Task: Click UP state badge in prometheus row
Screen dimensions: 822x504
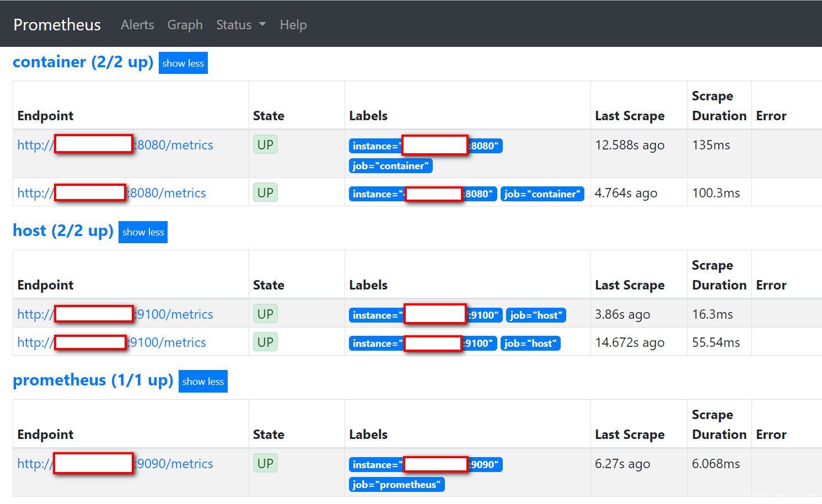Action: 265,464
